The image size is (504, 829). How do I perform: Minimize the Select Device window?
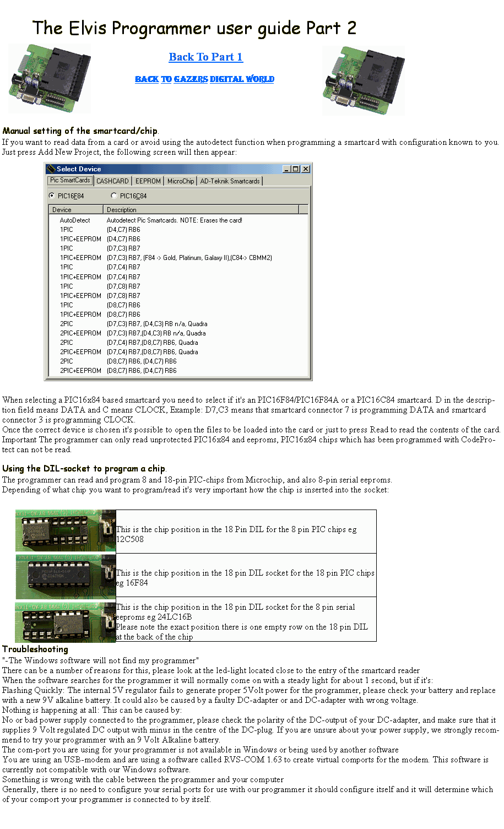pos(287,169)
